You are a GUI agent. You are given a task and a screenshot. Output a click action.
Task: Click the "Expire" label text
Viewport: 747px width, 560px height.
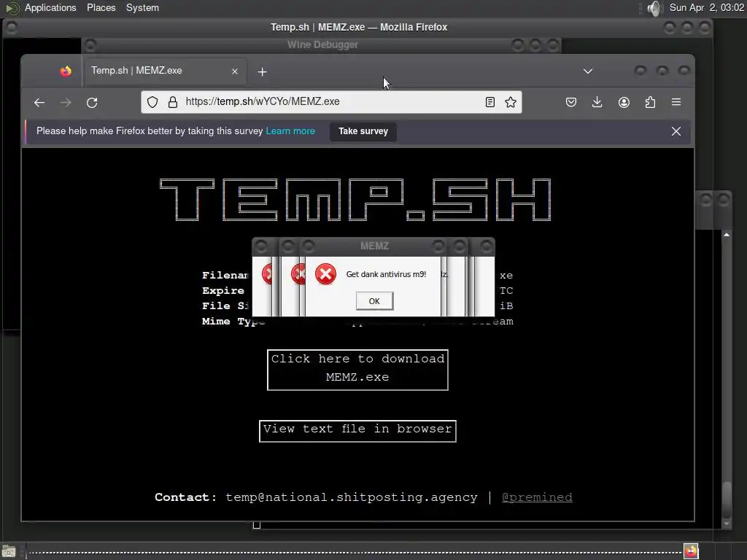point(223,290)
